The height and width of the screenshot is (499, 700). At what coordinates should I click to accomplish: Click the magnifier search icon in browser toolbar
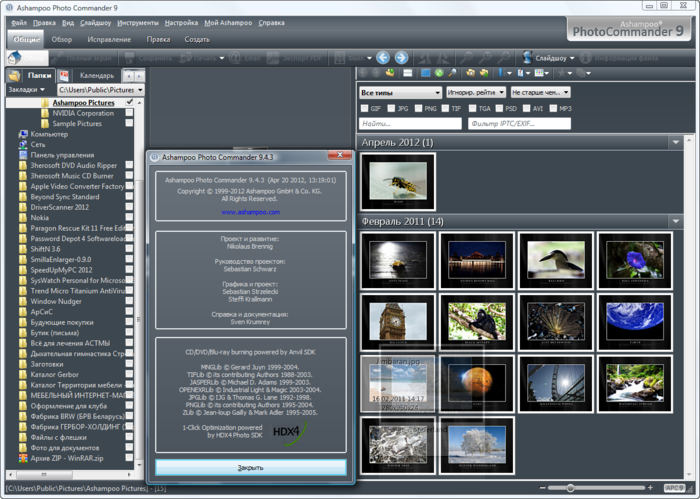click(453, 73)
